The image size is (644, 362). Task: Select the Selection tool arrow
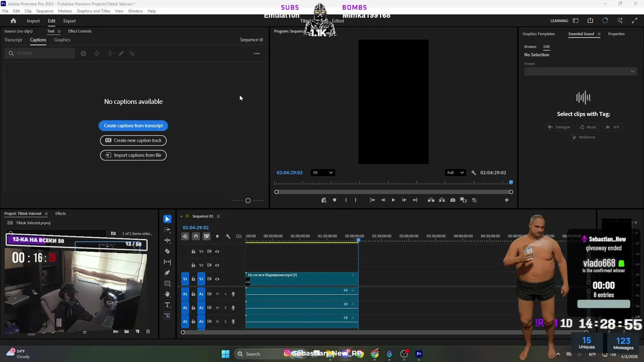point(167,219)
